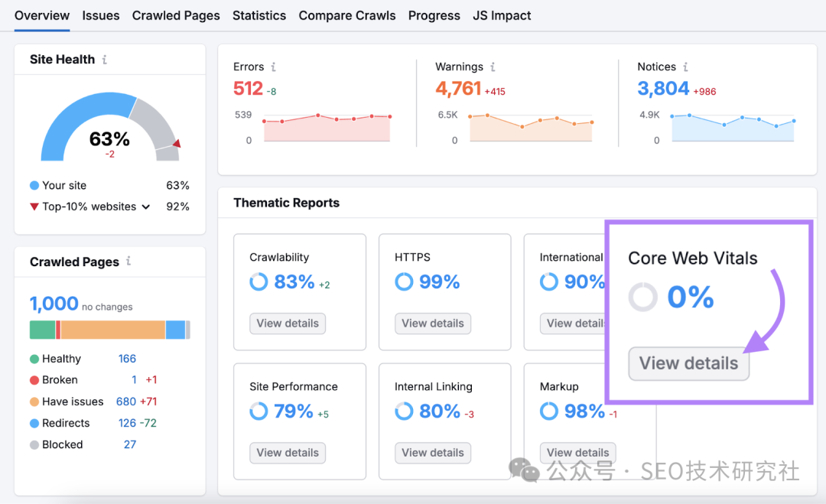Screen dimensions: 826x504
Task: Click the Warnings trend chart
Action: pos(531,128)
